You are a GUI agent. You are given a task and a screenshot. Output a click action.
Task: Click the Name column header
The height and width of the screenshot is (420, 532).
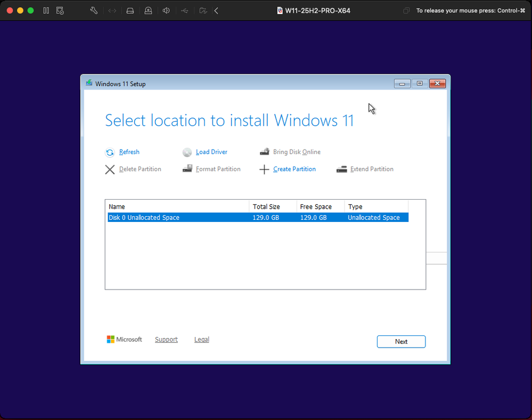(178, 207)
